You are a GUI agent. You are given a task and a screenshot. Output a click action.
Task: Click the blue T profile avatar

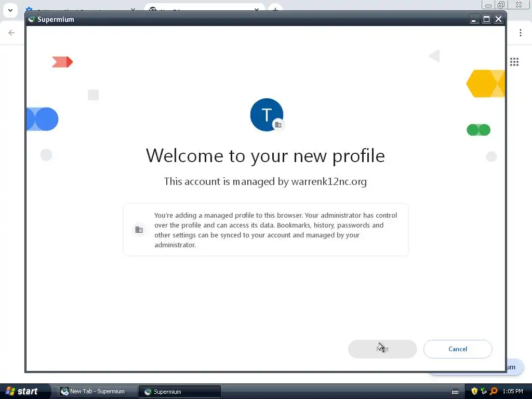coord(267,115)
